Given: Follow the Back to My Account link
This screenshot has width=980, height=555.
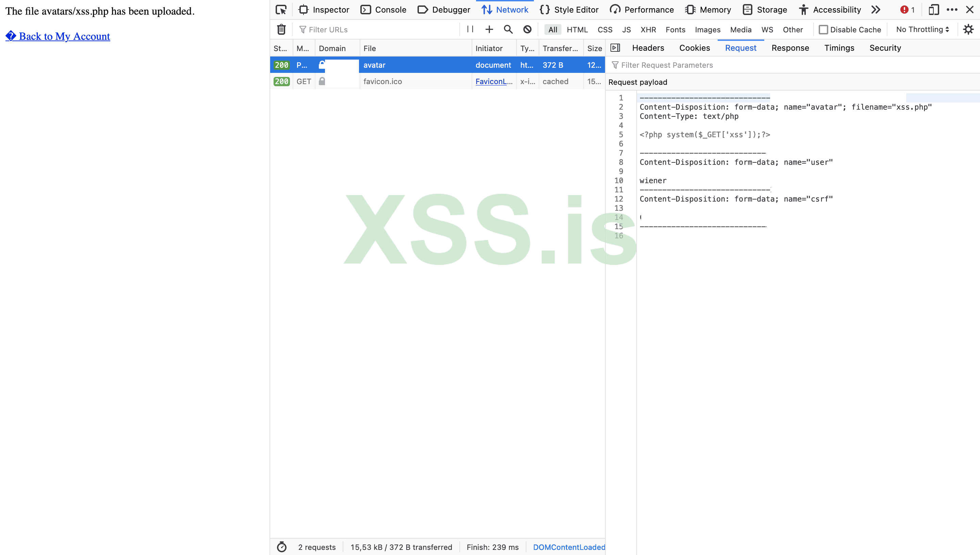Looking at the screenshot, I should 58,36.
